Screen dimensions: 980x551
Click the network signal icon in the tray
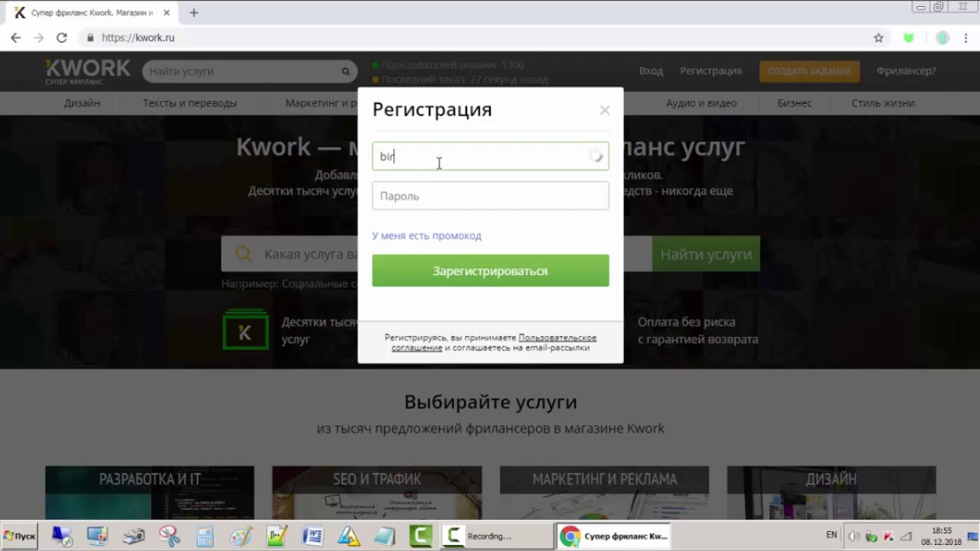(906, 536)
